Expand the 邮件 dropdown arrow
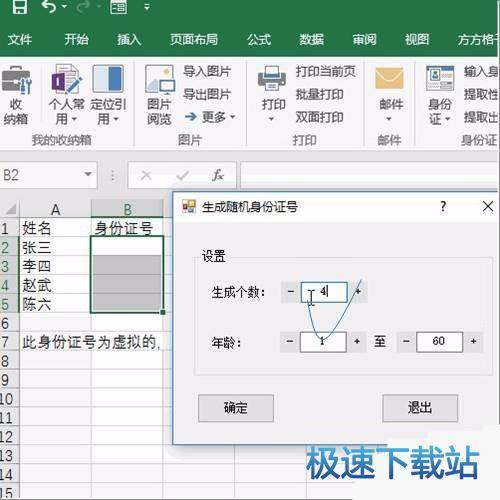 click(389, 119)
